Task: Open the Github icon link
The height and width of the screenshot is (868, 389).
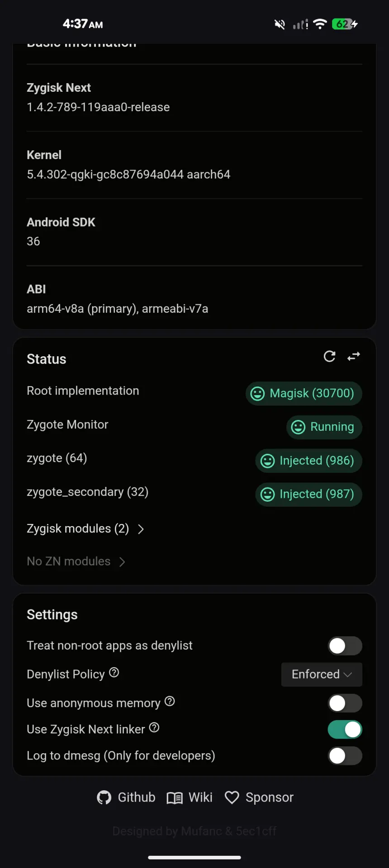Action: [104, 797]
